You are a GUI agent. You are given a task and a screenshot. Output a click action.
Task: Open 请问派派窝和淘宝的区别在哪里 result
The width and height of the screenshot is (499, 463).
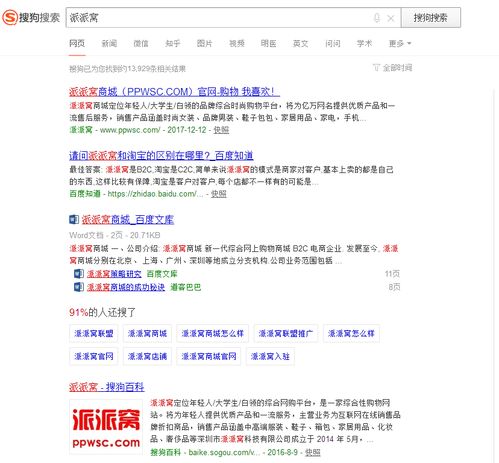pos(161,155)
